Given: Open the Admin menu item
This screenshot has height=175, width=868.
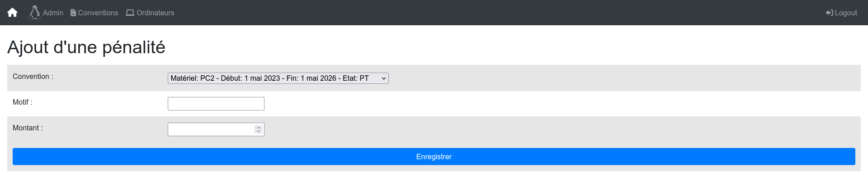Looking at the screenshot, I should (x=53, y=13).
